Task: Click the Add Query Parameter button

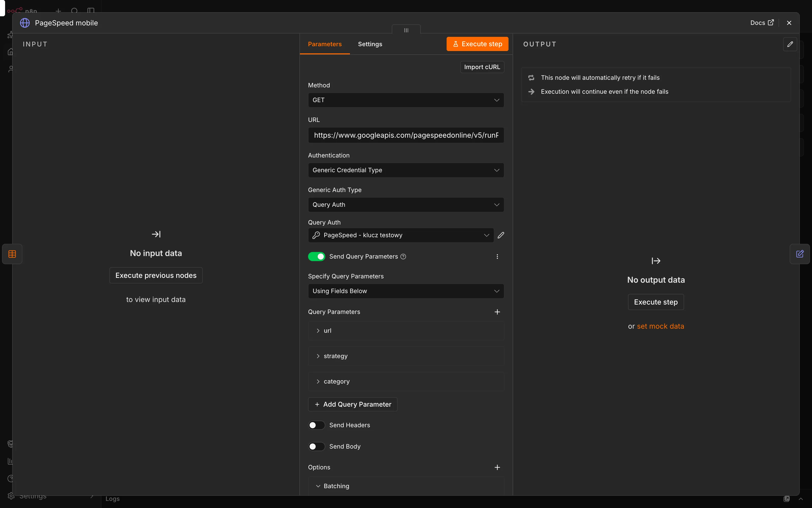Action: click(x=353, y=405)
